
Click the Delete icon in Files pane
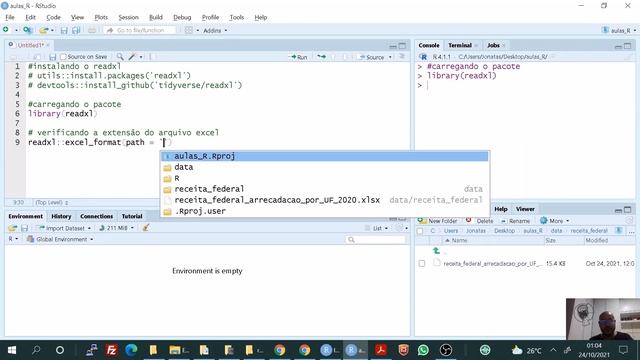(x=469, y=220)
